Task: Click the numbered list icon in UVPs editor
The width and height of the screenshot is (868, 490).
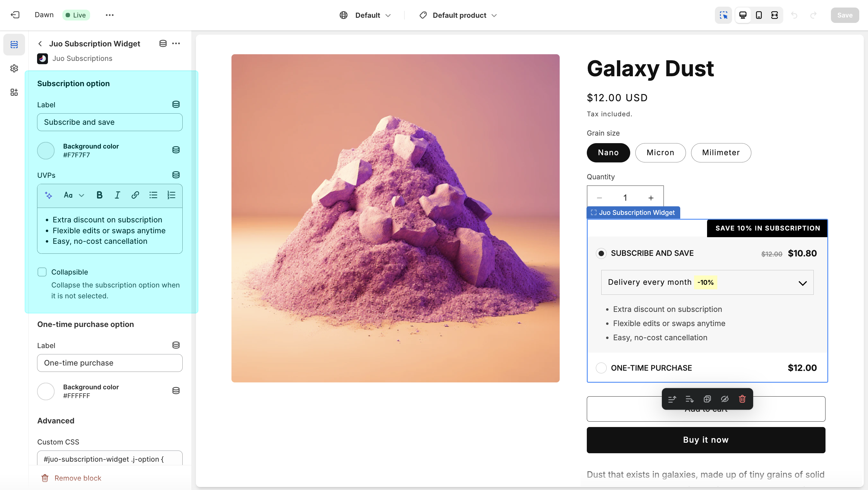Action: (171, 195)
